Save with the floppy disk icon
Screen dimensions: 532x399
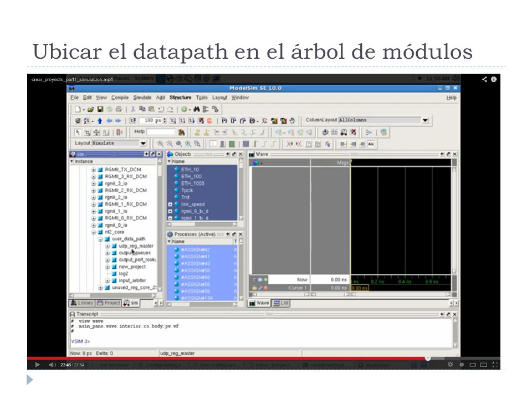pos(100,109)
